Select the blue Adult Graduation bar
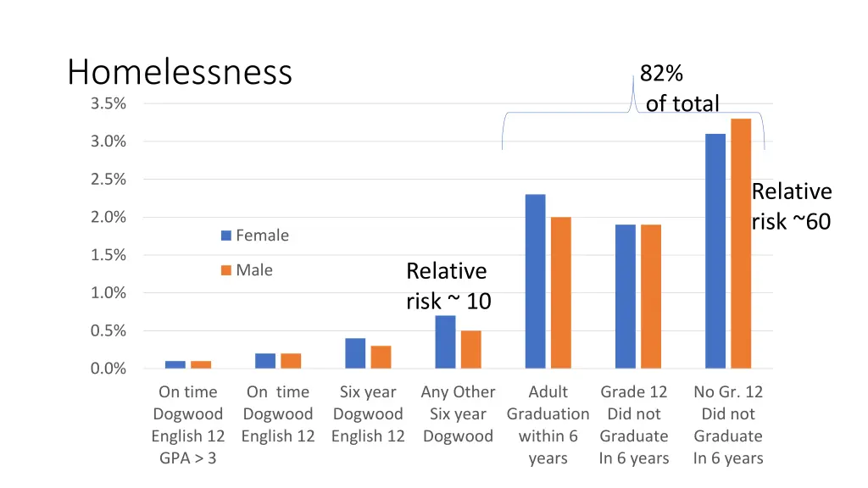 click(x=535, y=281)
